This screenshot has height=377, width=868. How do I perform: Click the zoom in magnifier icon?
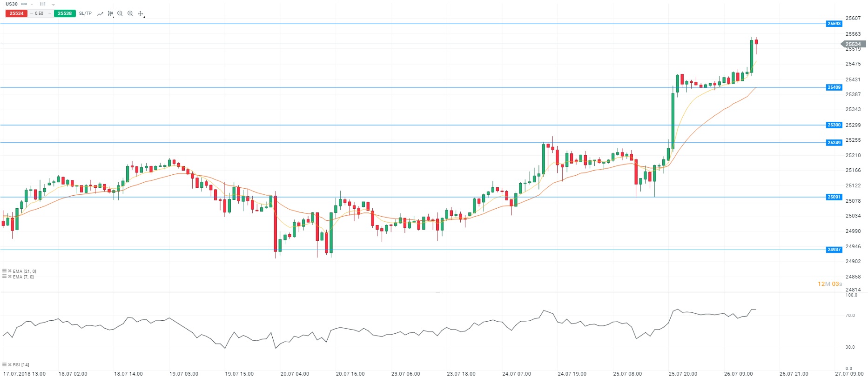pos(130,13)
